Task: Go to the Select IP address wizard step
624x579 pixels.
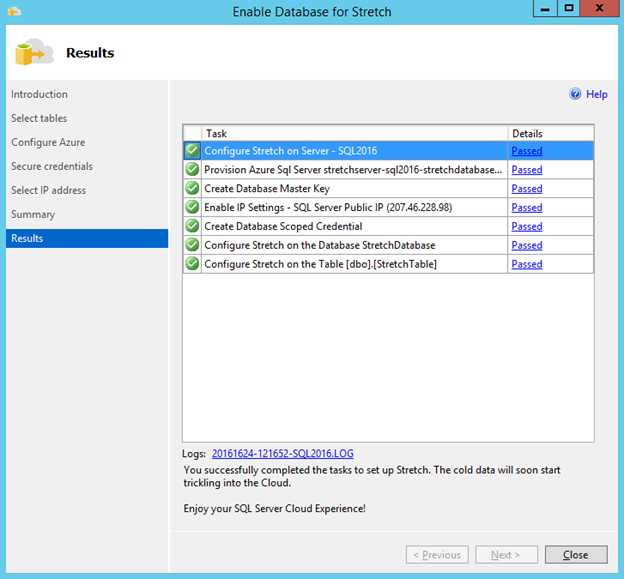Action: coord(49,190)
